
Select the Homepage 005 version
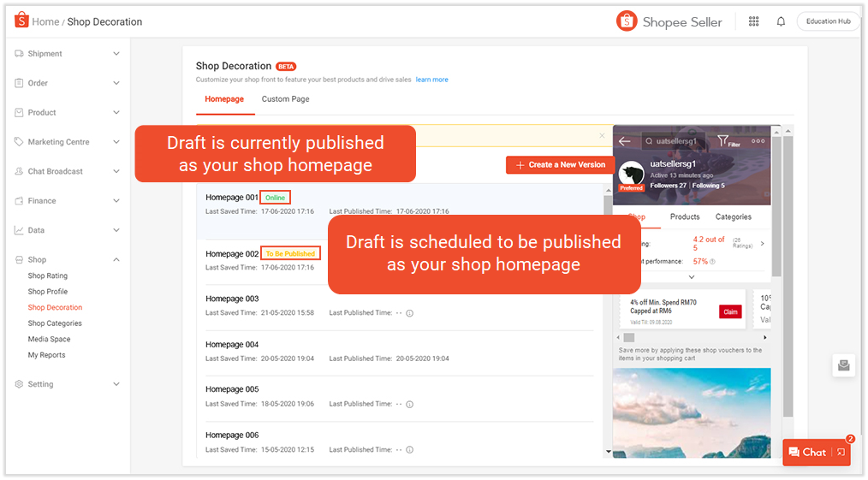(x=400, y=397)
